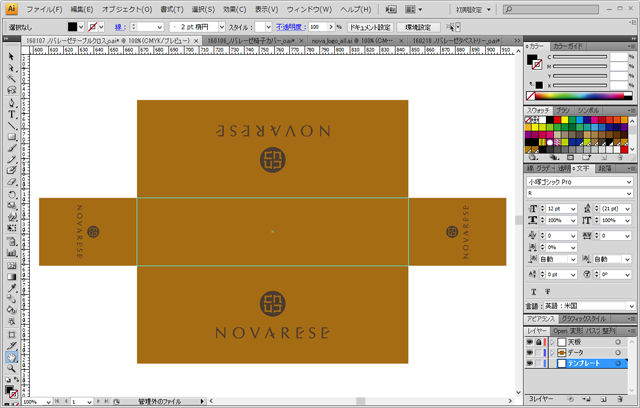Select the Eyedropper tool

coord(11,288)
